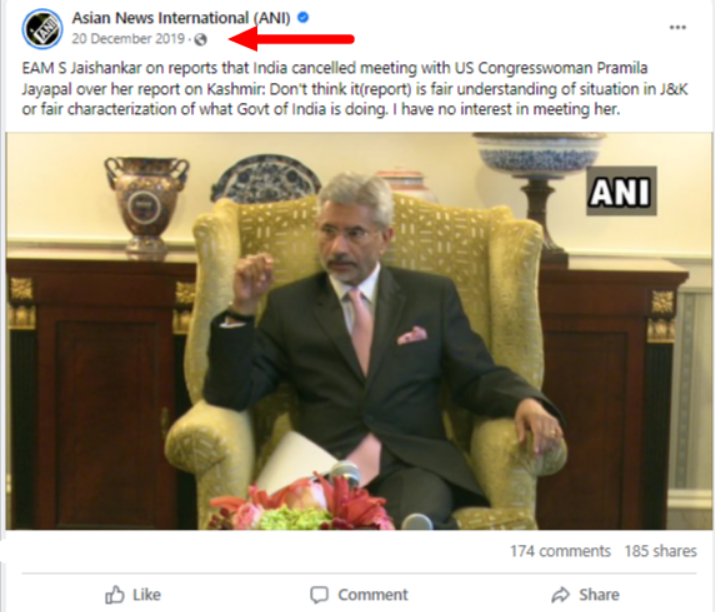Click the flower arrangement in the video
The height and width of the screenshot is (612, 715).
301,504
